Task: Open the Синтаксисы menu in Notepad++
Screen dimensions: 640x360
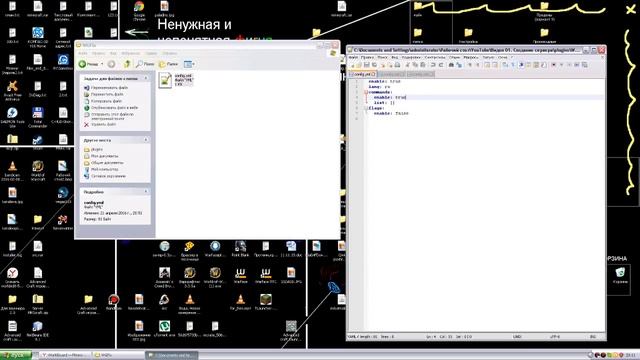Action: pos(435,58)
